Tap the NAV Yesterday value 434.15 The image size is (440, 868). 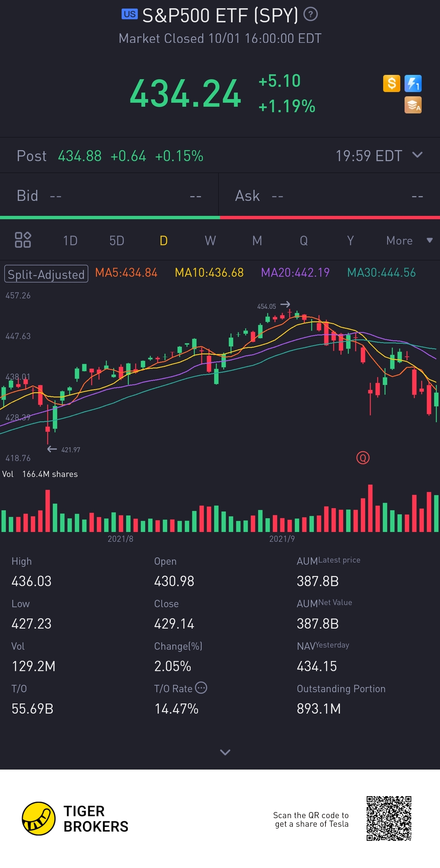(x=317, y=666)
